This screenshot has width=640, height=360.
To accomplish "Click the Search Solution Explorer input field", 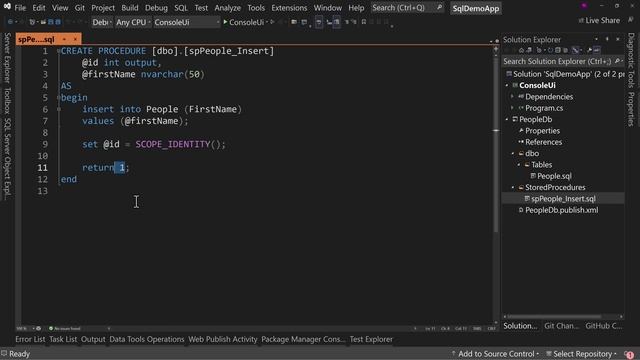I will point(563,61).
